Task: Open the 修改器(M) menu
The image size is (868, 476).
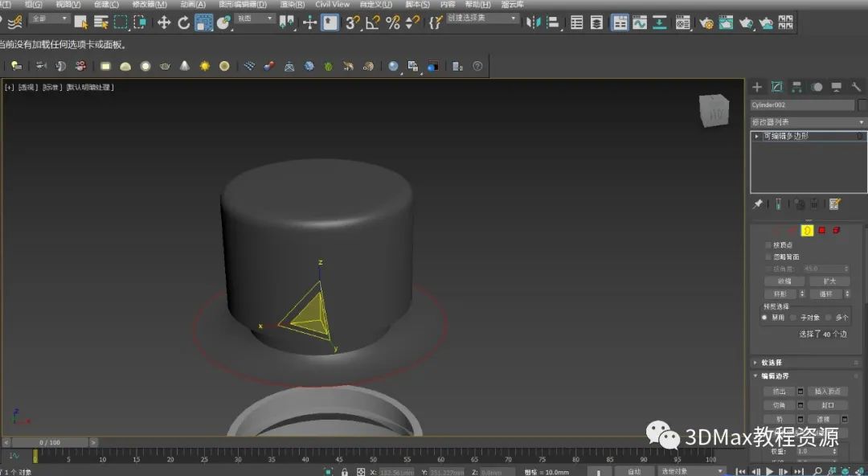Action: pos(151,4)
